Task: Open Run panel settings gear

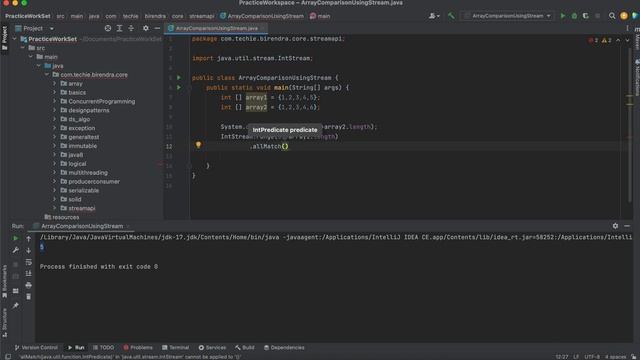Action: pyautogui.click(x=615, y=226)
